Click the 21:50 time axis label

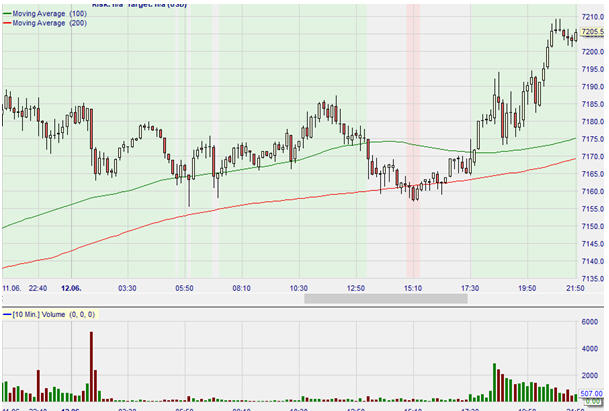point(575,288)
